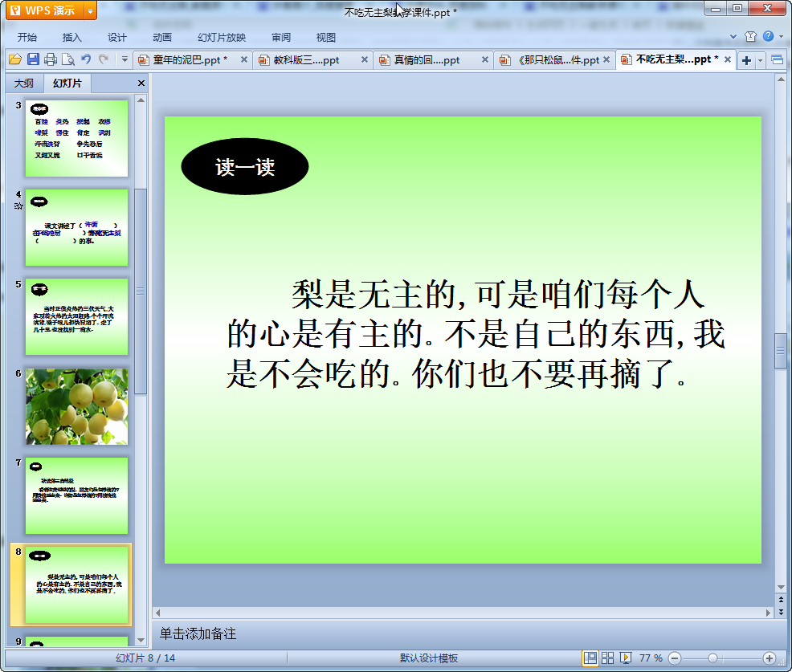Open the 审阅 ribbon tab
Screen dimensions: 792x672
(x=281, y=38)
